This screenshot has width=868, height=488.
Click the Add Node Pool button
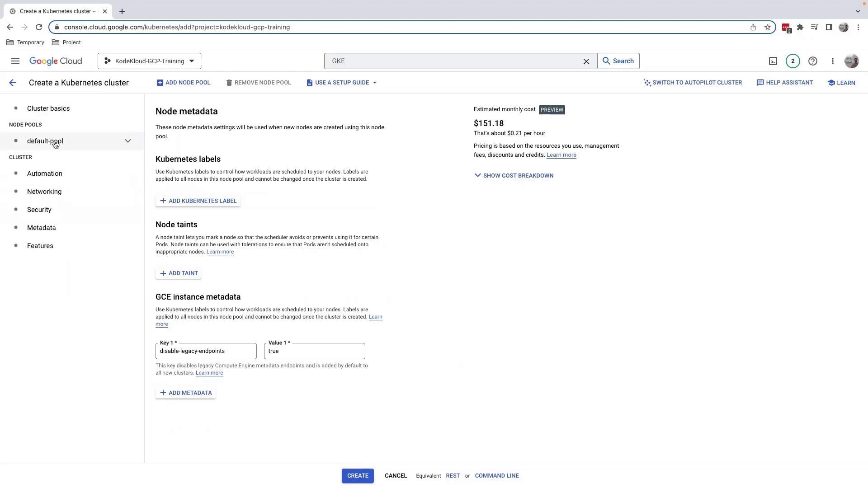(x=184, y=83)
